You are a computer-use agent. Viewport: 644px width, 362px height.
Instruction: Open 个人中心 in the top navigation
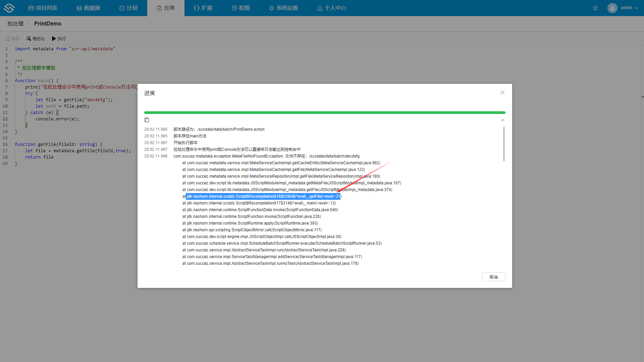[331, 8]
